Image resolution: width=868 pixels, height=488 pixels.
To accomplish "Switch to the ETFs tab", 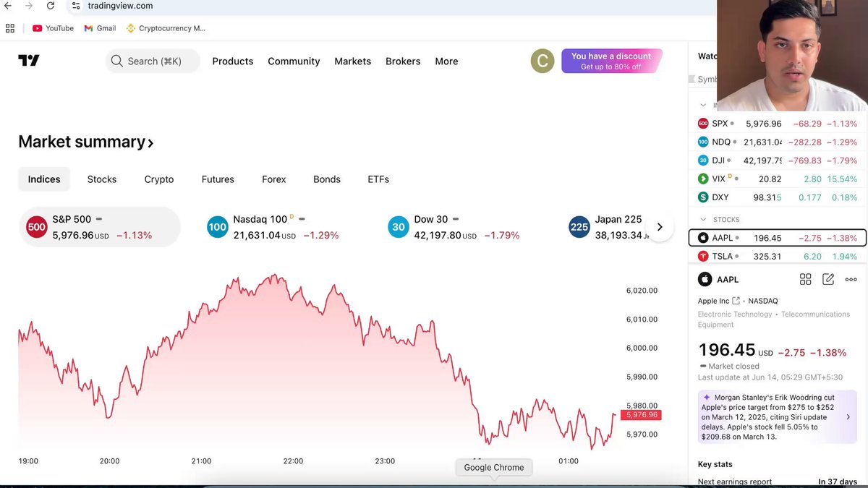I will coord(378,179).
